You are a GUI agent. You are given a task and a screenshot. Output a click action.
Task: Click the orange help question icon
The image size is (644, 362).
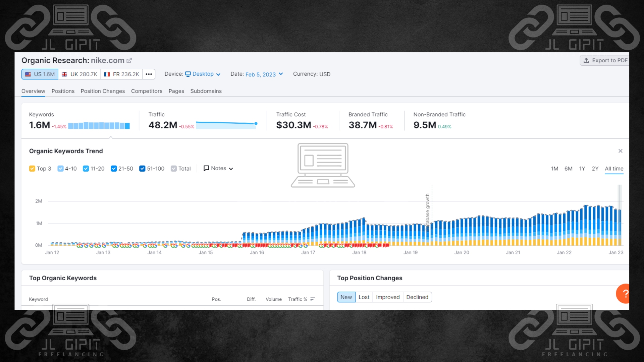[625, 294]
